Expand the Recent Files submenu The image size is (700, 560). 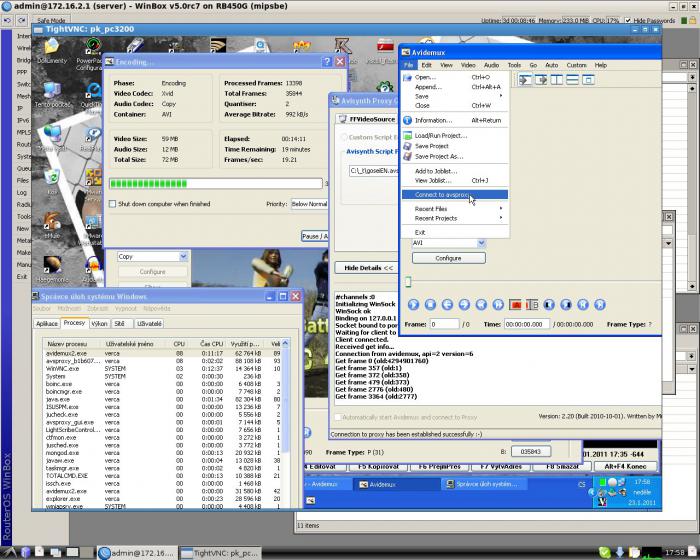454,209
